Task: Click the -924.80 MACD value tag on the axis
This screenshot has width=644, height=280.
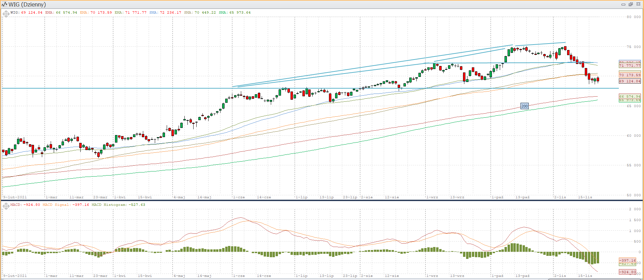Action: coord(627,272)
